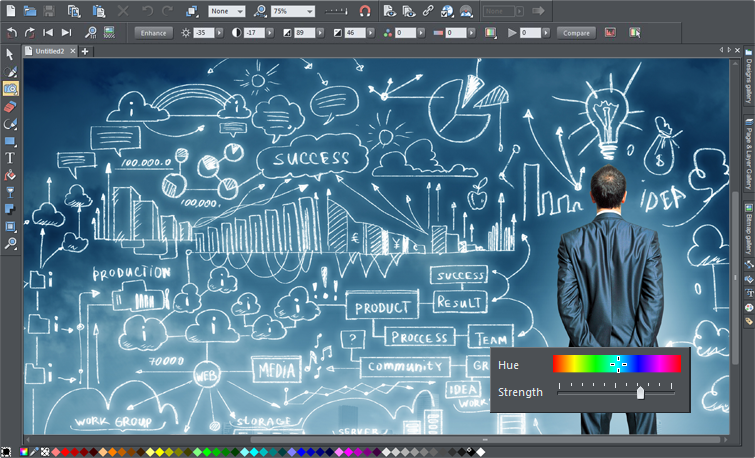This screenshot has width=755, height=458.
Task: Rotate the photo clockwise
Action: tap(30, 33)
